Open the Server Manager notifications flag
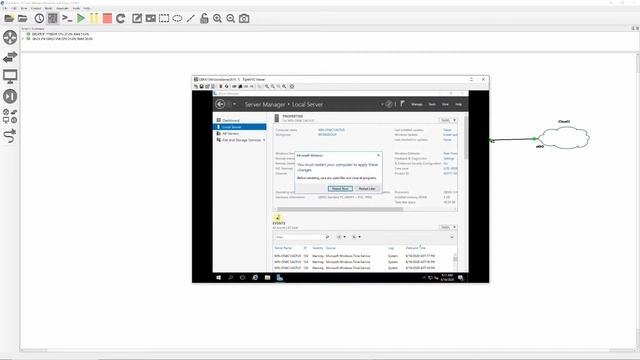Viewport: 640px width, 360px height. (402, 104)
